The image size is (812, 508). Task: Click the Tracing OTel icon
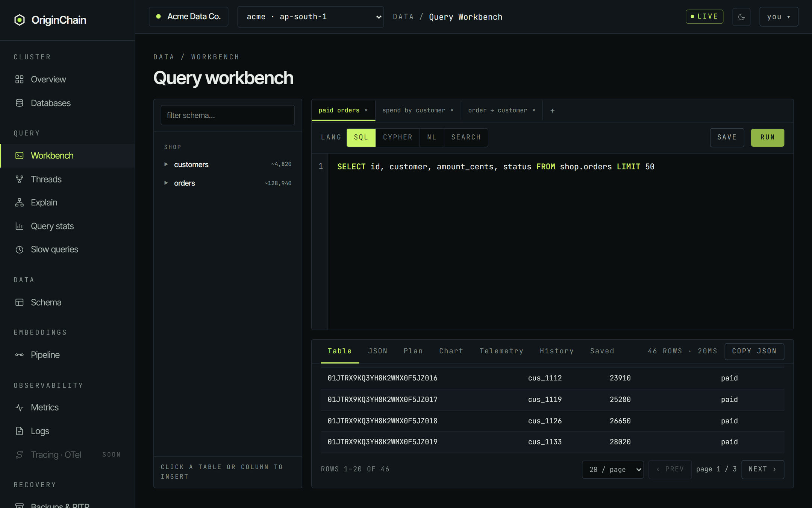[x=20, y=455]
